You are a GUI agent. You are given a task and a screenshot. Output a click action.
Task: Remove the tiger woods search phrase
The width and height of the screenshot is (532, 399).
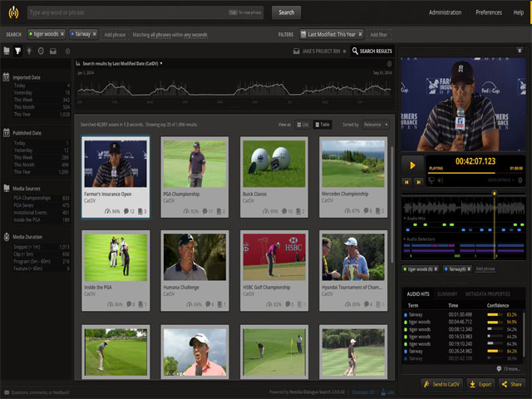pyautogui.click(x=62, y=34)
